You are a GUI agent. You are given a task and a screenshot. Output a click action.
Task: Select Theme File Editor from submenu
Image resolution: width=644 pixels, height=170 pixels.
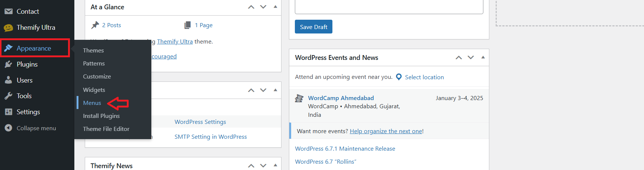[106, 129]
